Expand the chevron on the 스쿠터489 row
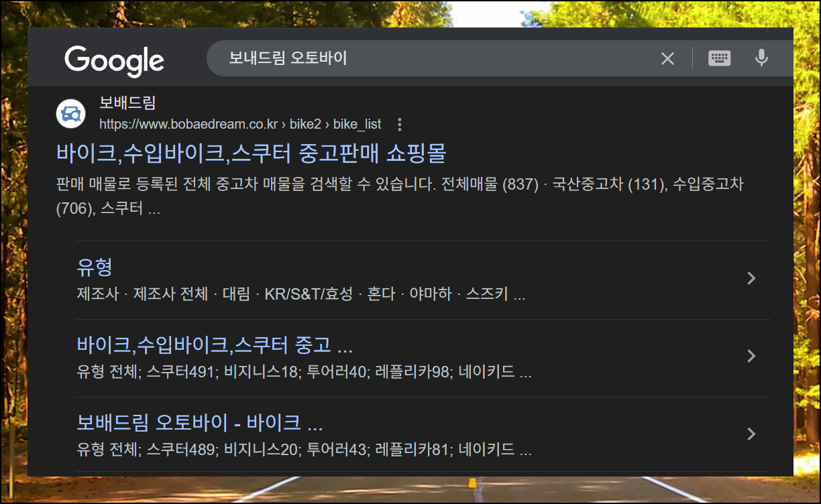 (x=751, y=434)
